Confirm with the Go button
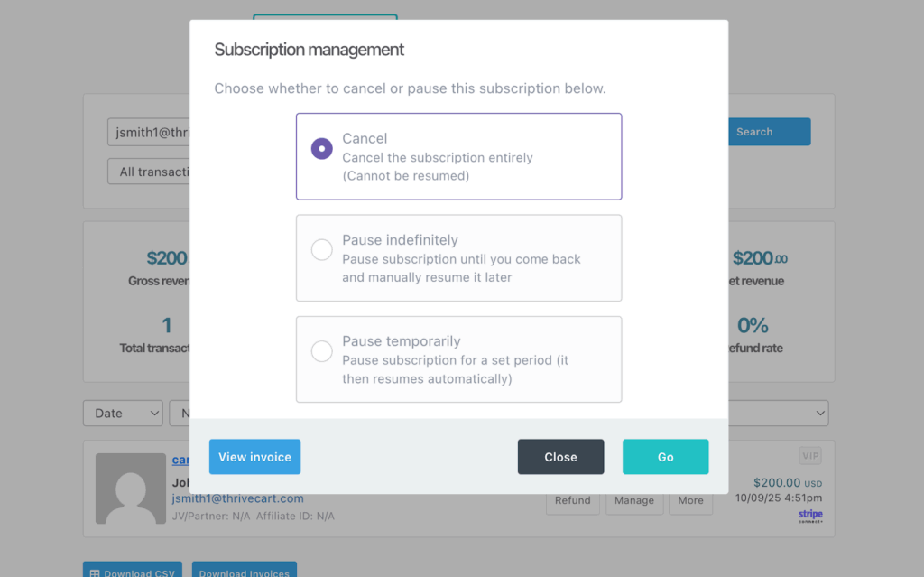Screen dimensions: 924x577 coord(665,457)
